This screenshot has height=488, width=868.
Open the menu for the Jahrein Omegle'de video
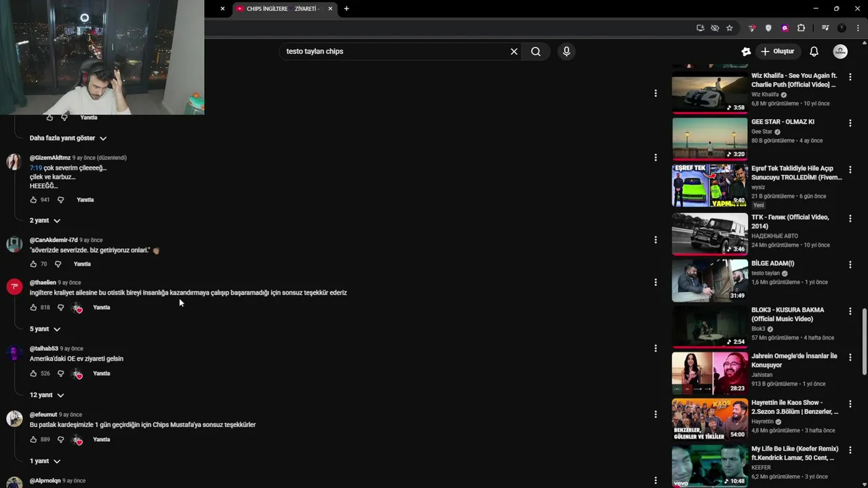850,357
